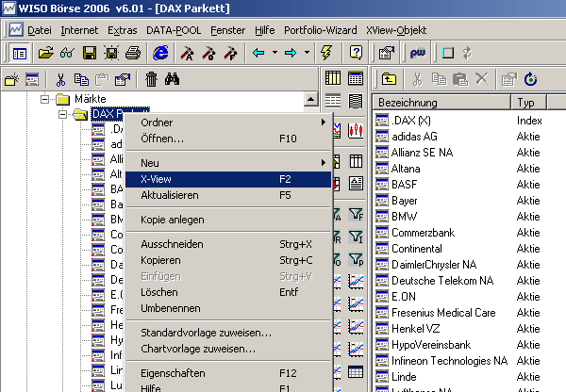Click the question mark help icon
This screenshot has height=392, width=566.
pyautogui.click(x=356, y=53)
